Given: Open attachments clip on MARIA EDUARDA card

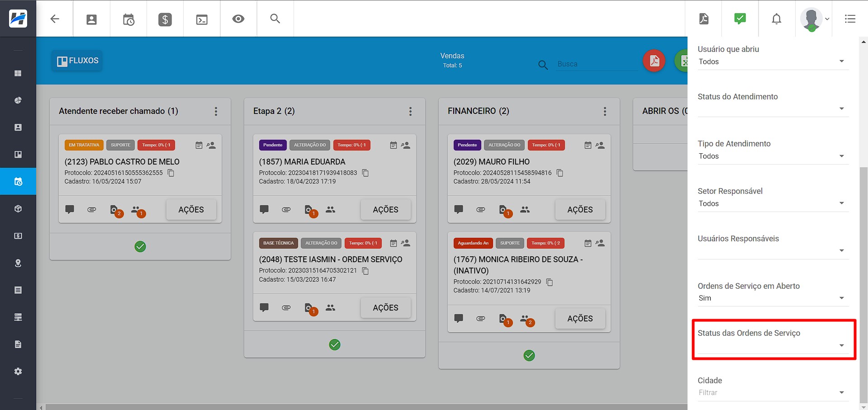Looking at the screenshot, I should pos(286,209).
